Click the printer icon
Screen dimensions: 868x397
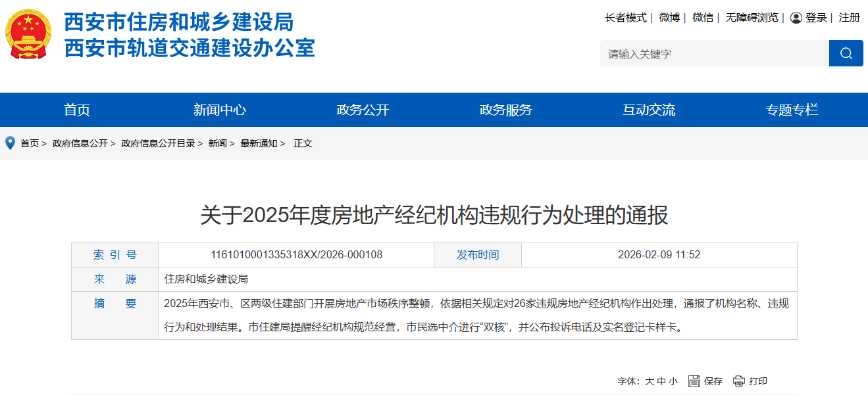(x=739, y=381)
